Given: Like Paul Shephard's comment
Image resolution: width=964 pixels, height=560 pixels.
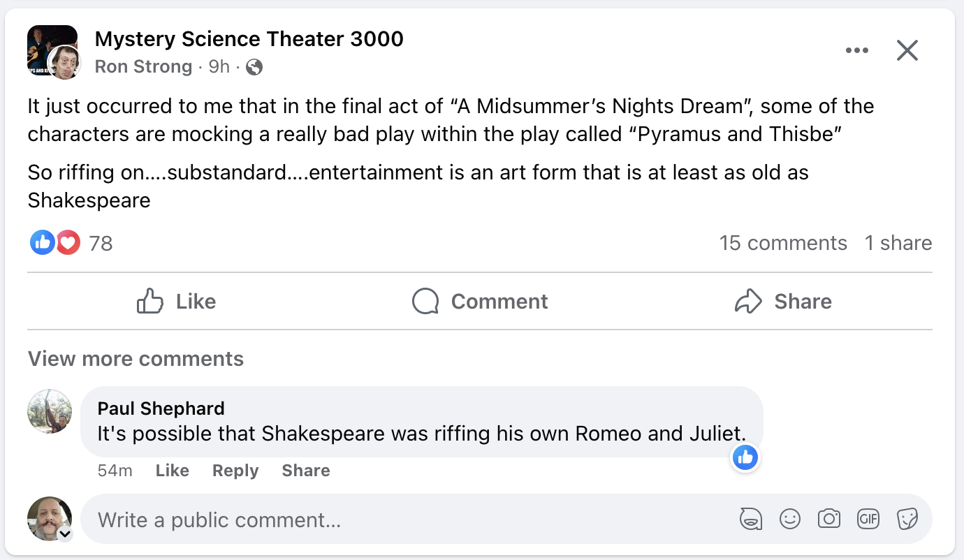Looking at the screenshot, I should [x=172, y=471].
